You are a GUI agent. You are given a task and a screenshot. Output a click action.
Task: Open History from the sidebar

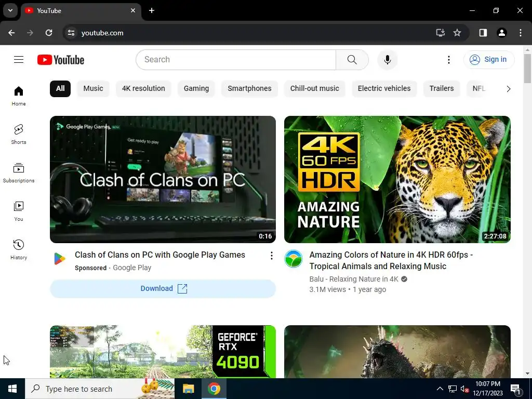coord(19,249)
